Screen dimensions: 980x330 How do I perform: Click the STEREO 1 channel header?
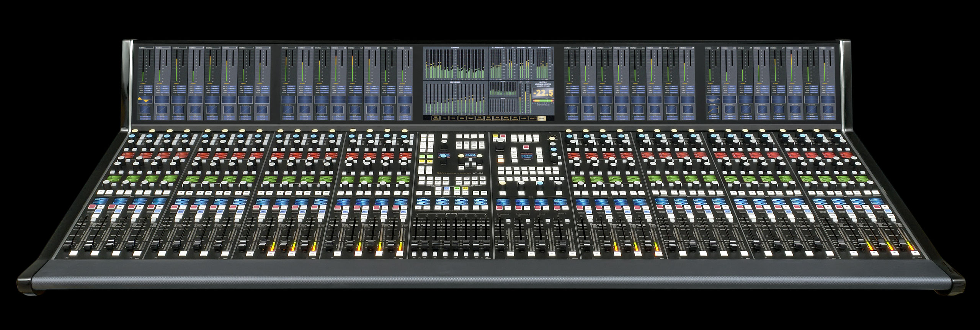click(x=146, y=47)
